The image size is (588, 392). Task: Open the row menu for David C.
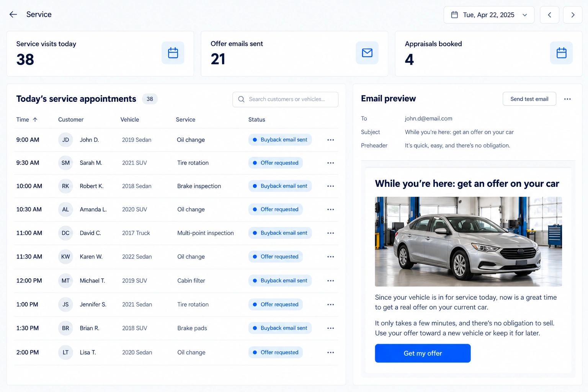pyautogui.click(x=331, y=233)
